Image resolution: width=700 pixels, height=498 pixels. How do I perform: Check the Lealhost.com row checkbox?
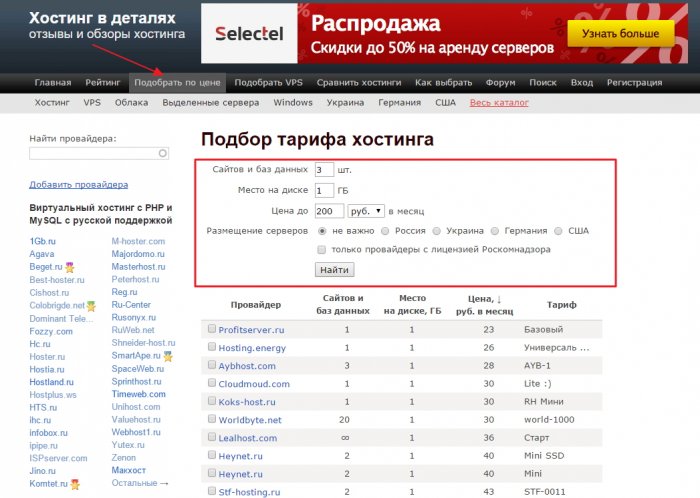tap(212, 437)
